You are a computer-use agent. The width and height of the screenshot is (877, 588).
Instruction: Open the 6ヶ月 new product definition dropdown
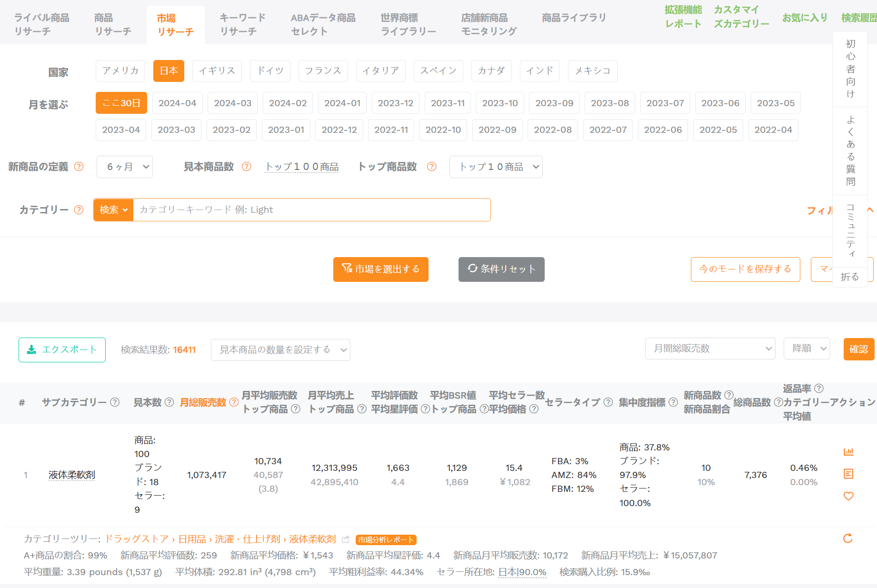point(125,167)
